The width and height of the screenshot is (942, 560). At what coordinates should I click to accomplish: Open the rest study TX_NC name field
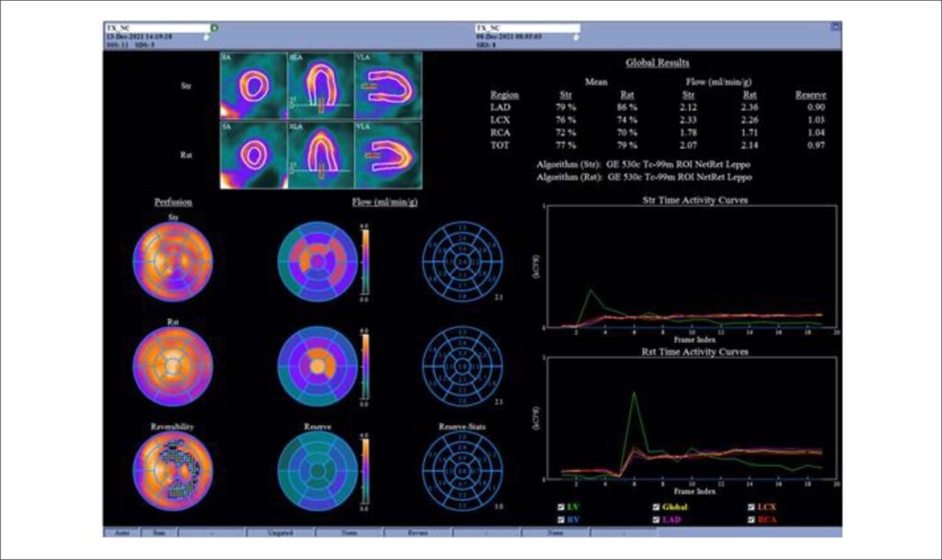[x=527, y=28]
